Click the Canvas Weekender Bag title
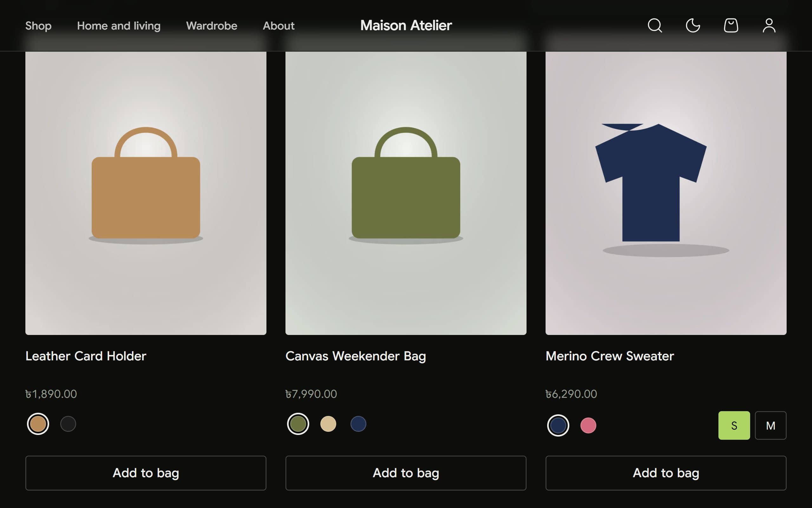Screen dimensions: 812x508 (356, 356)
